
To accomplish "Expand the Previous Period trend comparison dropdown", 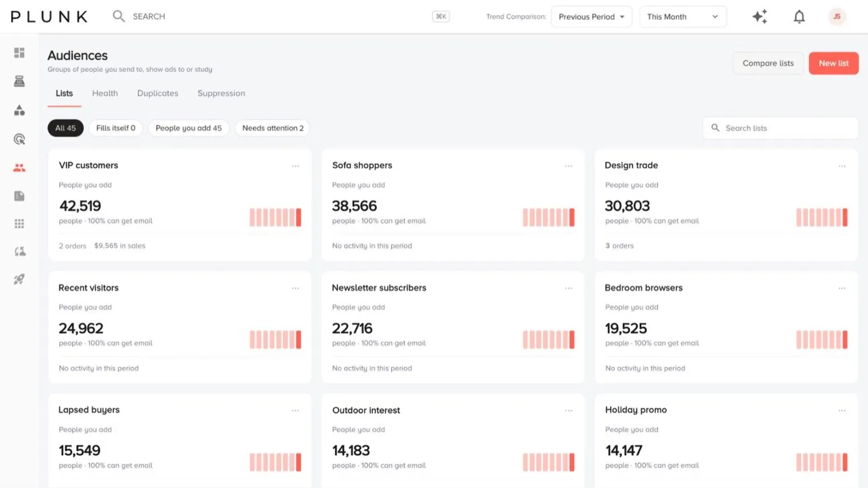I will (591, 17).
